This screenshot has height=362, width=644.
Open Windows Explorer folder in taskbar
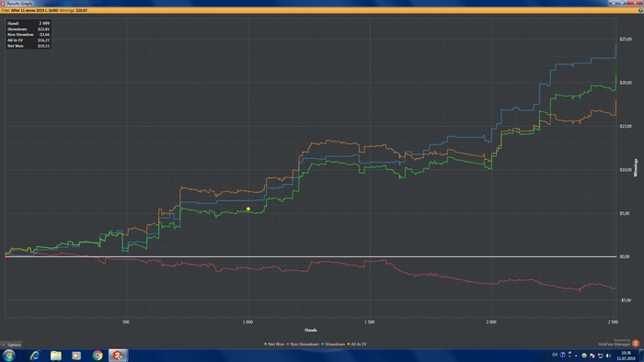(55, 355)
